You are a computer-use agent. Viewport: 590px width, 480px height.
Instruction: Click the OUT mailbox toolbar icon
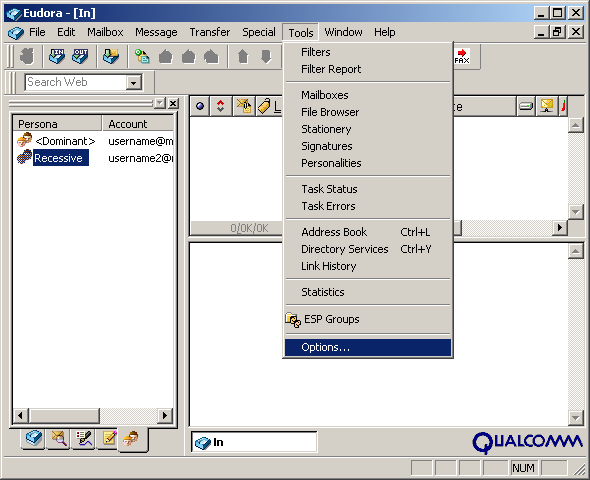coord(80,56)
